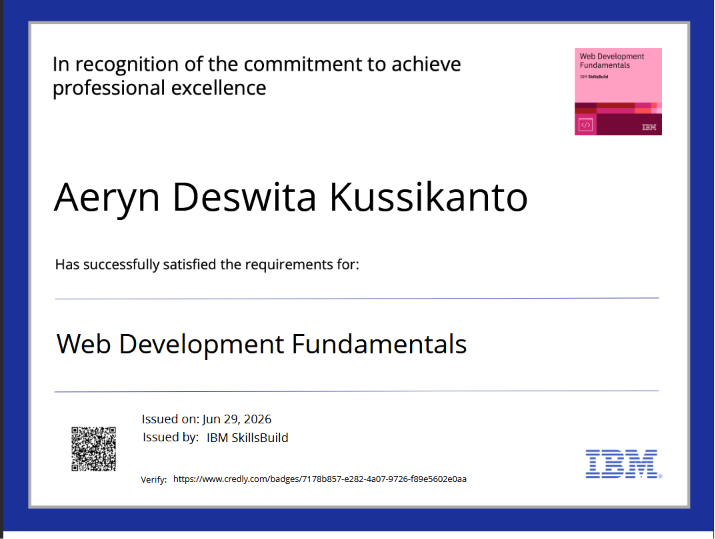Click the 'Issued on: Jun 29, 2026' text
This screenshot has width=715, height=539.
206,419
